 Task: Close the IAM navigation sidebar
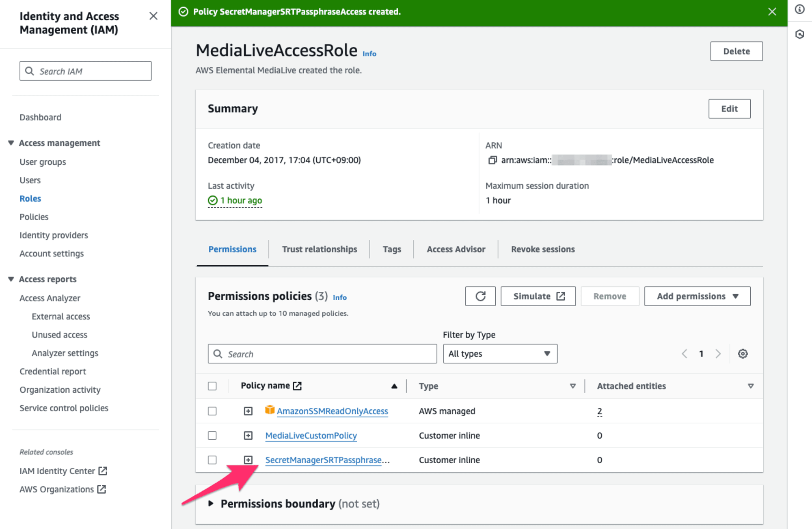click(x=153, y=16)
